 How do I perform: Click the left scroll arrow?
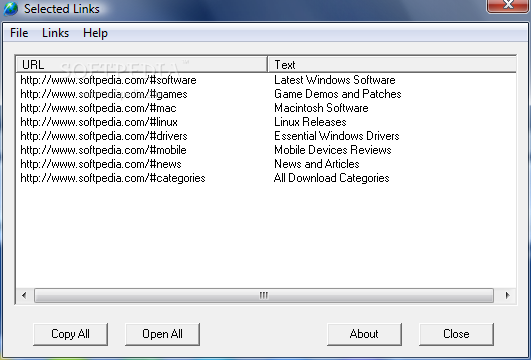tap(24, 295)
